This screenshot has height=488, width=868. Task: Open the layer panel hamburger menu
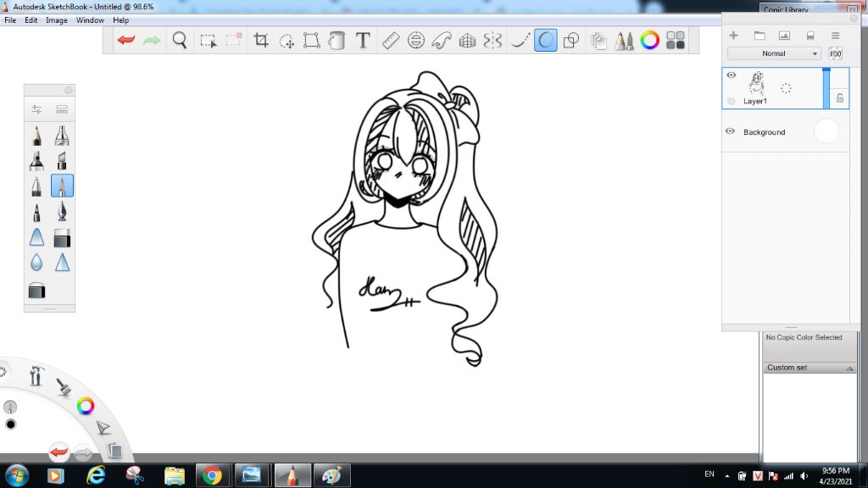pyautogui.click(x=835, y=36)
